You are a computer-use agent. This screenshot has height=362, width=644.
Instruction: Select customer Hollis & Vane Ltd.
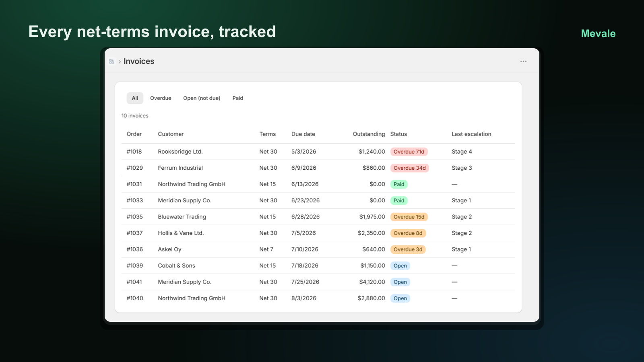click(181, 233)
